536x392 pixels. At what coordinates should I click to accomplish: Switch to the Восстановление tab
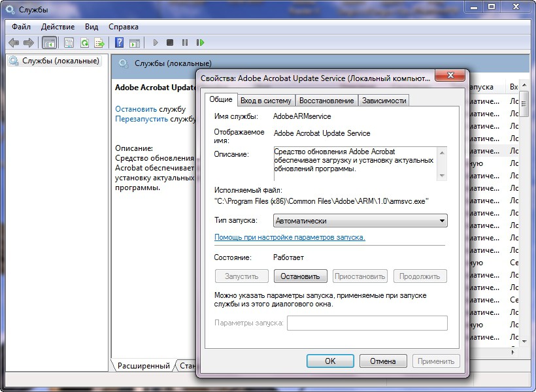(x=327, y=100)
